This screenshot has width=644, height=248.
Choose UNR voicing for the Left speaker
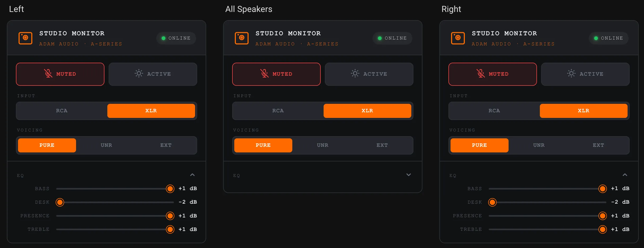[106, 145]
